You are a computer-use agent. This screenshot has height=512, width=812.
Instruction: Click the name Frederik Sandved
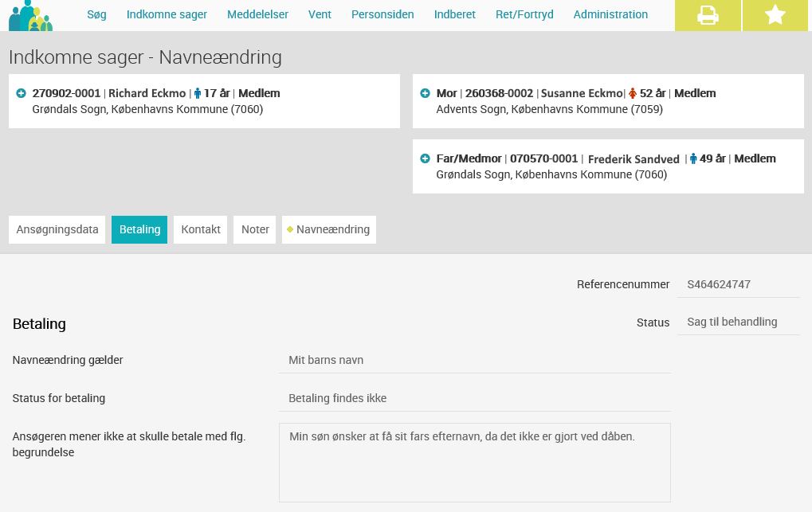coord(634,159)
